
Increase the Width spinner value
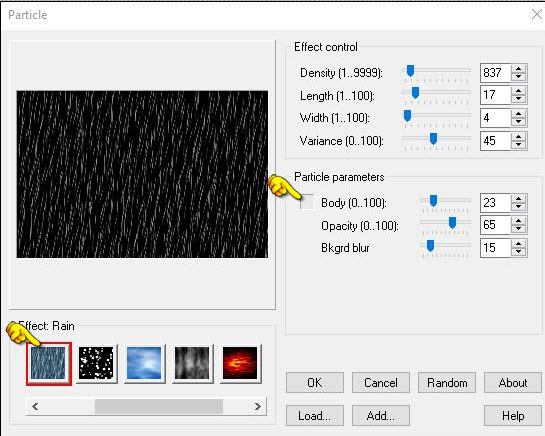point(519,114)
